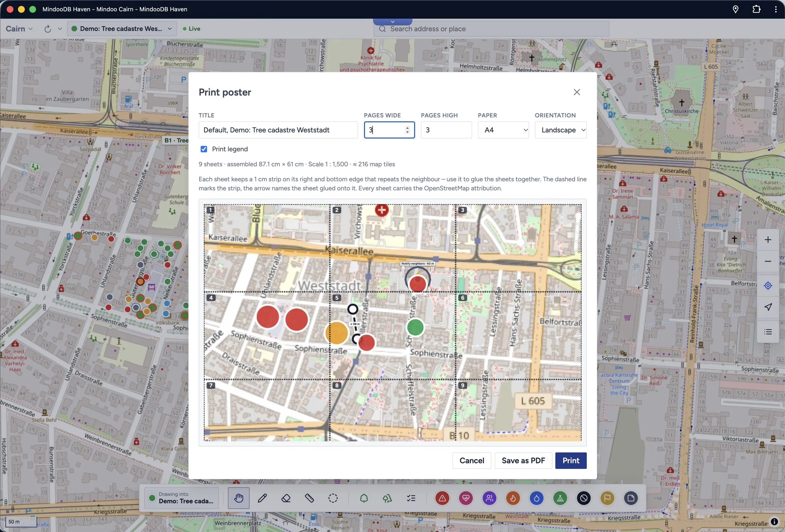This screenshot has width=785, height=532.
Task: Click sheet 3 label in poster preview
Action: pyautogui.click(x=462, y=210)
